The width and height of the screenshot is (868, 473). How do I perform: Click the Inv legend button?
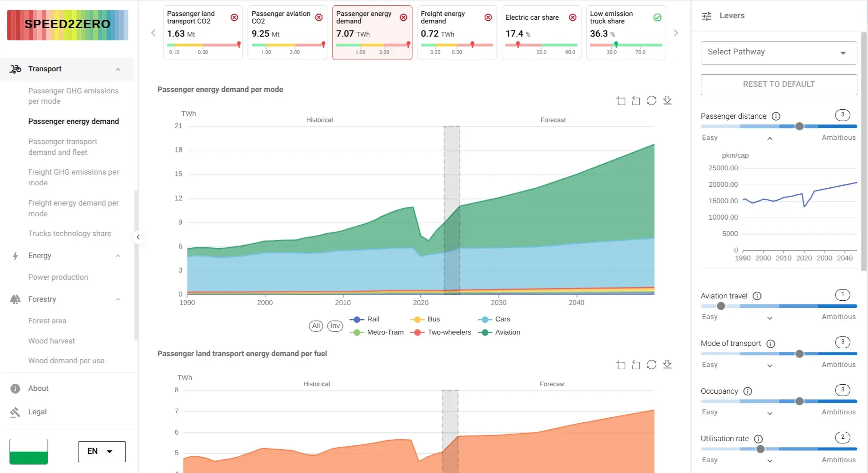[335, 326]
